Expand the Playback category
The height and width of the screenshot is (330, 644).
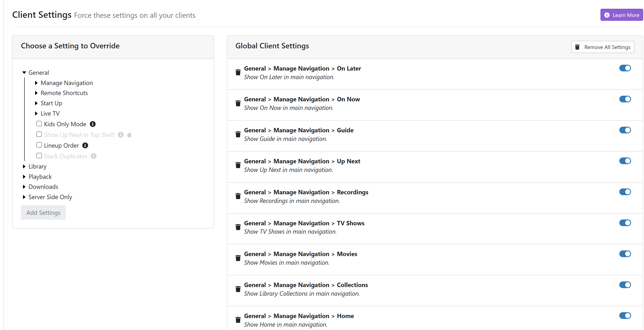pos(24,177)
